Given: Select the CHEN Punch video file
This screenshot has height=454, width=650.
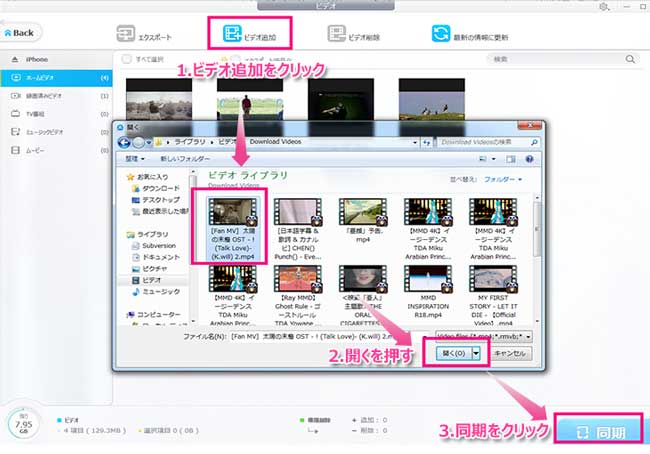Looking at the screenshot, I should click(298, 228).
